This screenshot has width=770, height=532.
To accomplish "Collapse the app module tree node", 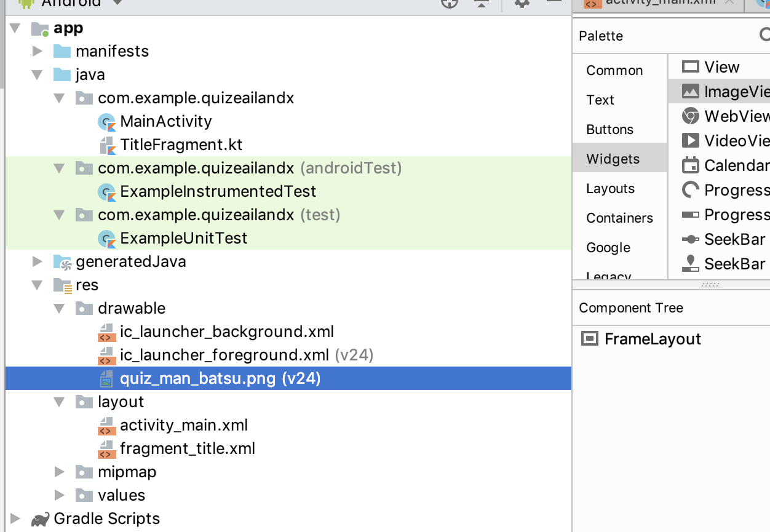I will [x=15, y=28].
